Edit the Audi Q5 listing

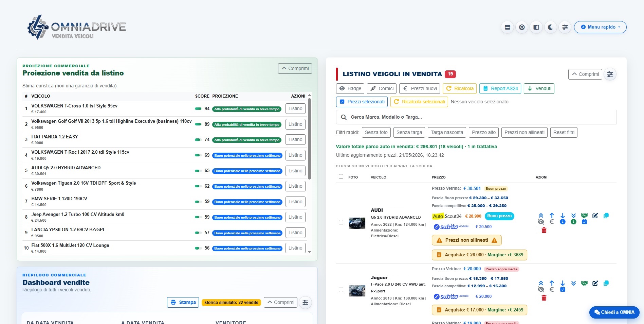[595, 216]
